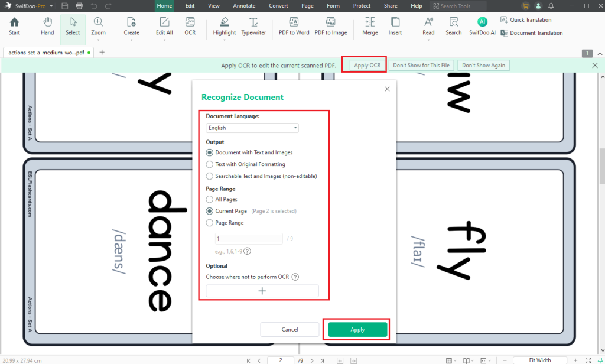The image size is (605, 364).
Task: Click the Insert page tool
Action: click(395, 26)
